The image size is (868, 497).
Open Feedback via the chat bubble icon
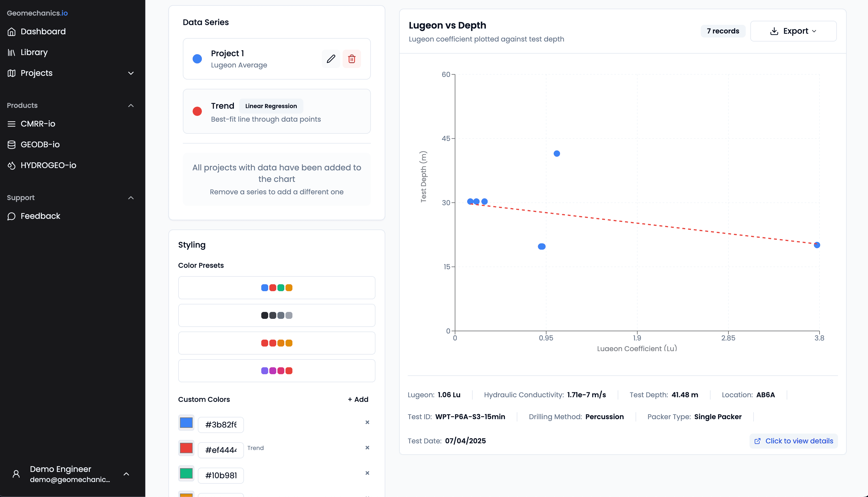pyautogui.click(x=11, y=216)
